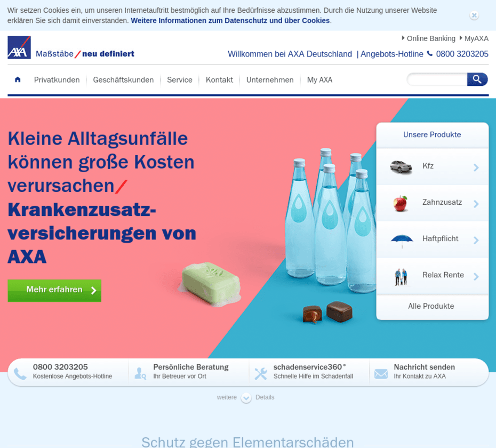Click the AXA logo
496x448 pixels.
coord(19,47)
